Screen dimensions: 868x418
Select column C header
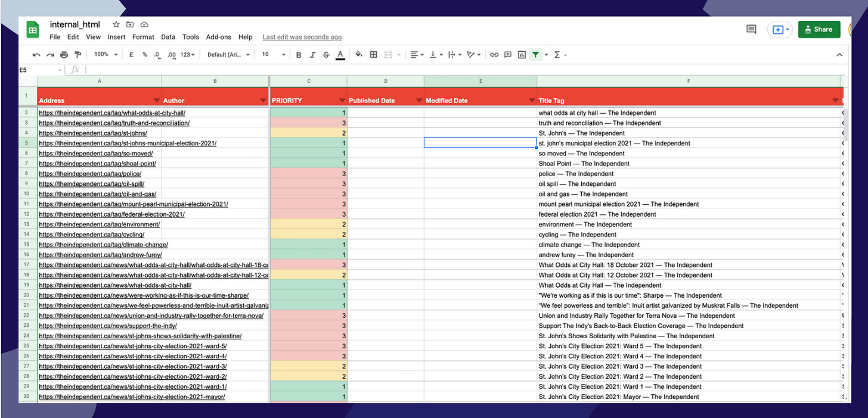point(309,81)
